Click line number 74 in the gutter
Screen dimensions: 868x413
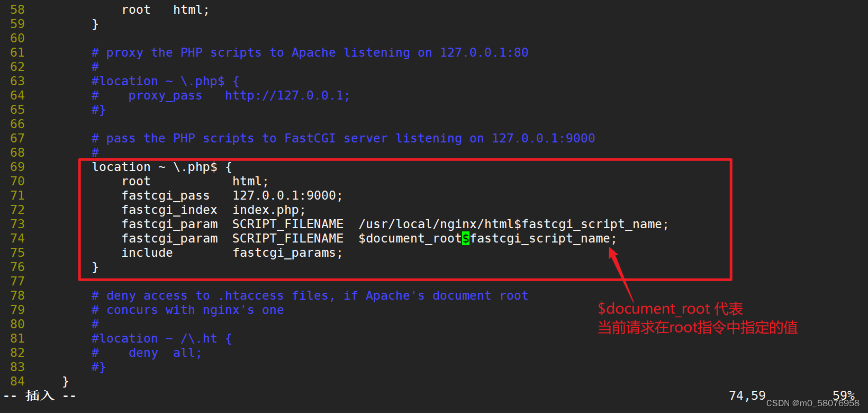[17, 238]
